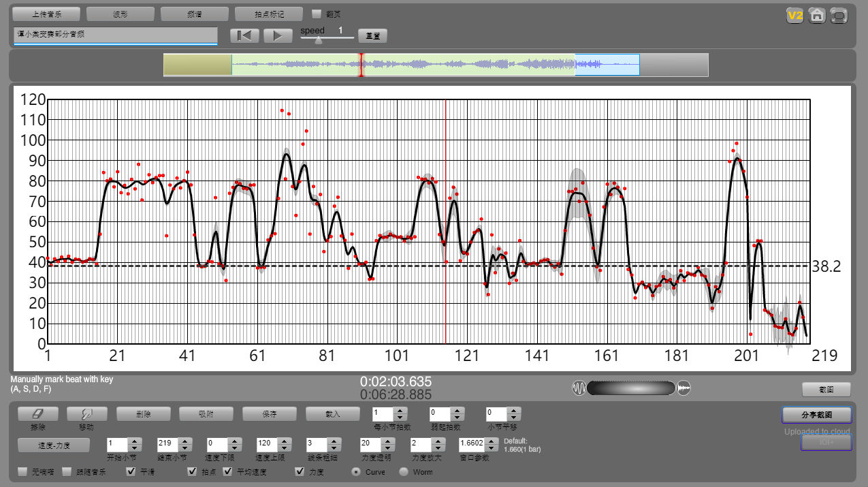Viewport: 868px width, 487px height.
Task: Uncheck the 平均速度 checkbox
Action: 228,471
